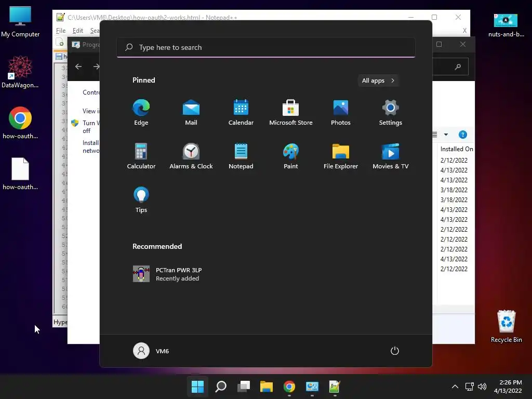This screenshot has height=399, width=532.
Task: Select Chrome how-oauth desktop shortcut
Action: tap(20, 123)
